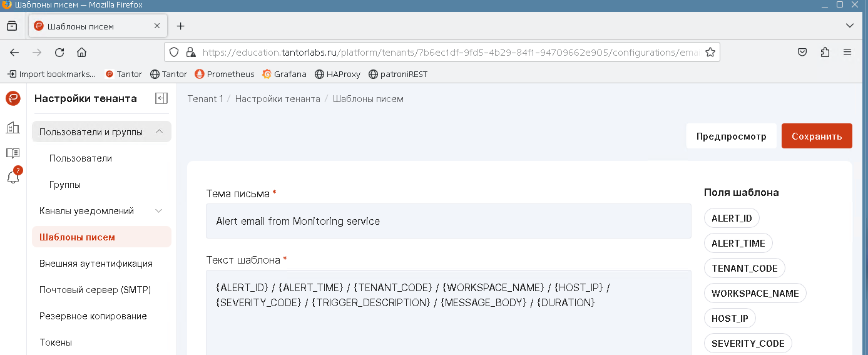Open Firefox hamburger application menu

(847, 52)
